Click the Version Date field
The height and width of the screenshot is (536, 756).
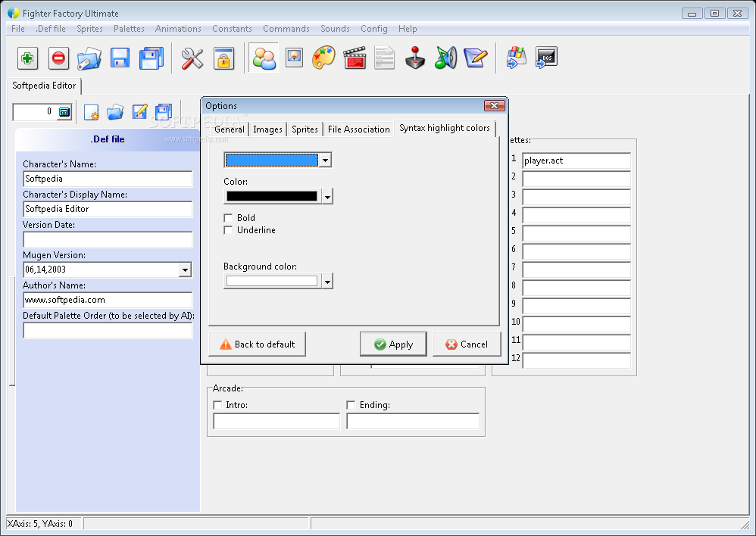108,239
